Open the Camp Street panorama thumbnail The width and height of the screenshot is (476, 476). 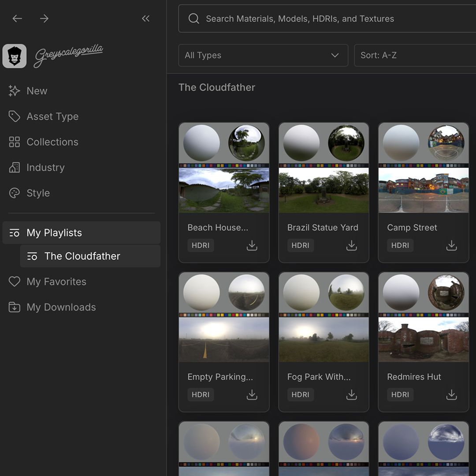tap(424, 190)
